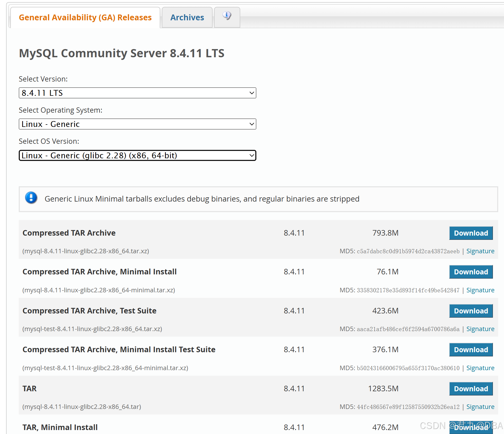Viewport: 504px width, 434px height.
Task: Click the Generic Linux Minimal tarballs notice text
Action: (202, 199)
